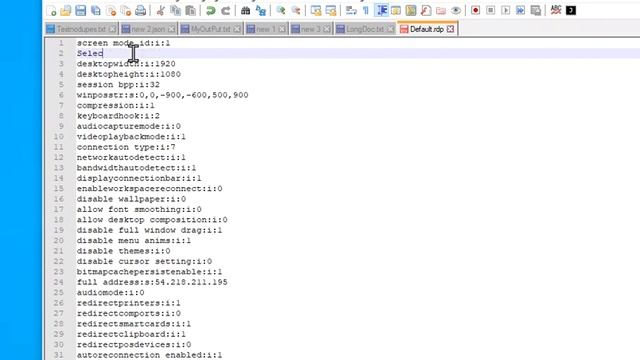
Task: Toggle word wrap
Action: click(x=351, y=11)
